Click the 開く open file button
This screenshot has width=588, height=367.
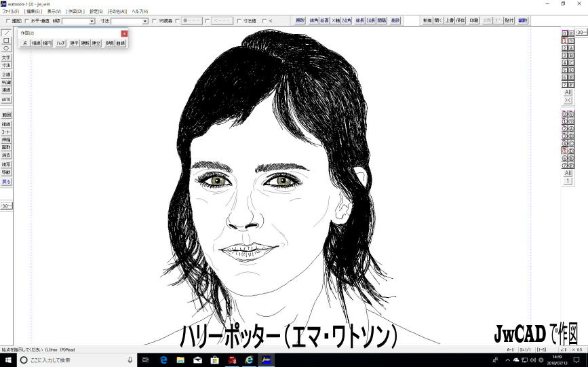[x=438, y=20]
